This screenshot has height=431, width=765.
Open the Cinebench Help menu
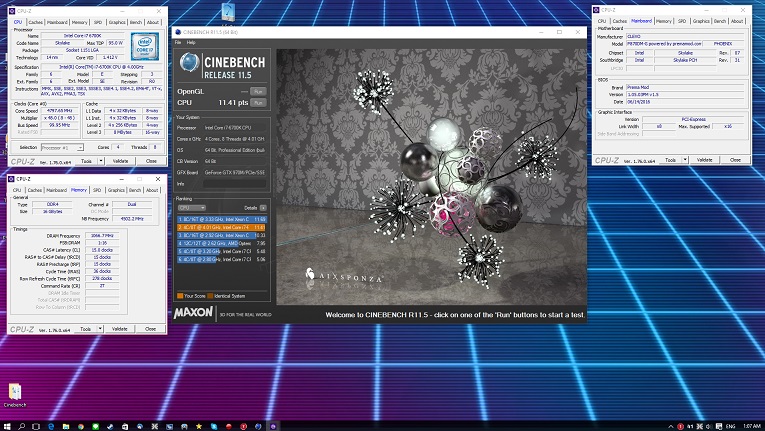[x=191, y=42]
